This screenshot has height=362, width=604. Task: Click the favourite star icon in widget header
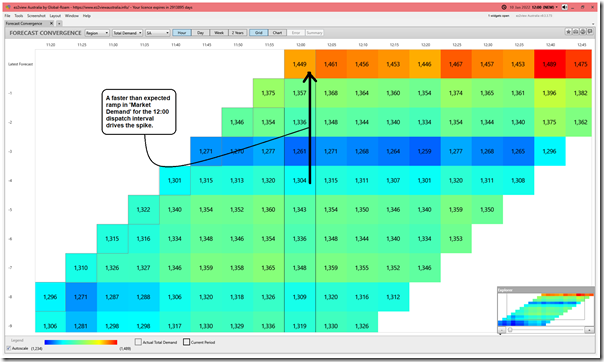click(x=568, y=32)
